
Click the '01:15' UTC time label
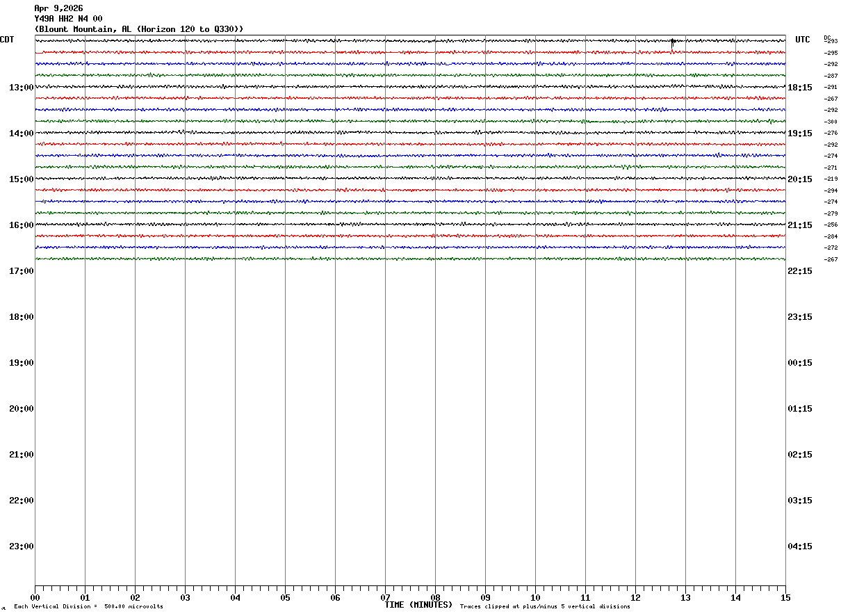800,408
